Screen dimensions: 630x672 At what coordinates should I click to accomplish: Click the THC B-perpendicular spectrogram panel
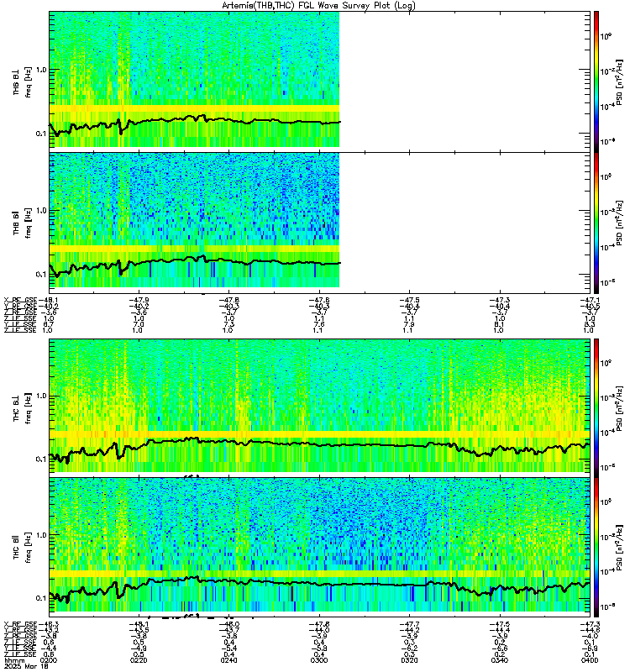tap(319, 407)
